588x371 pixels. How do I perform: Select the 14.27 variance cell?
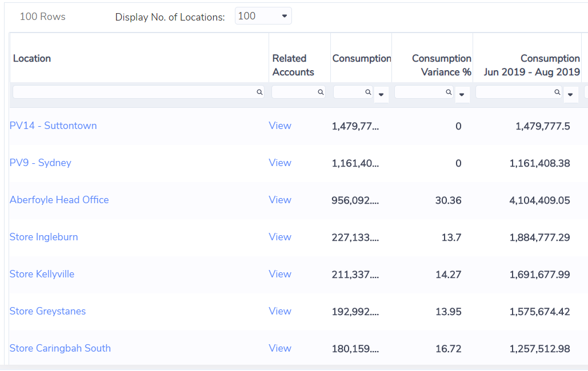pyautogui.click(x=449, y=275)
